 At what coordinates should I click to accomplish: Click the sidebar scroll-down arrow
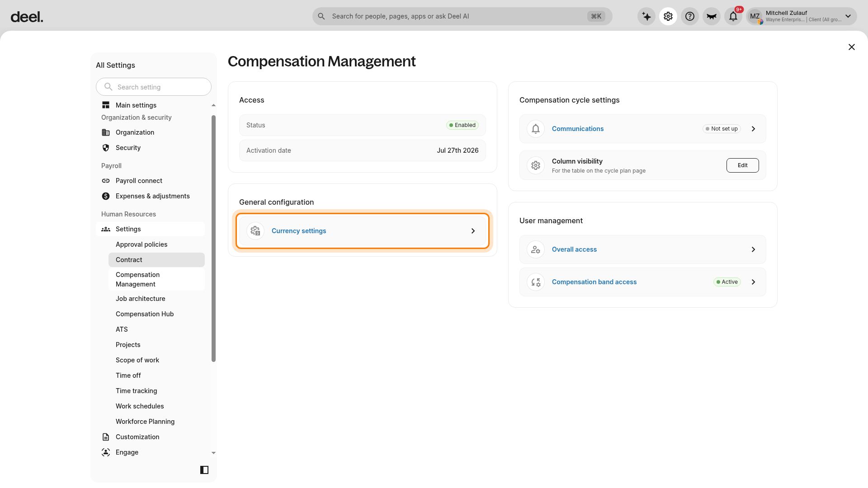tap(213, 453)
